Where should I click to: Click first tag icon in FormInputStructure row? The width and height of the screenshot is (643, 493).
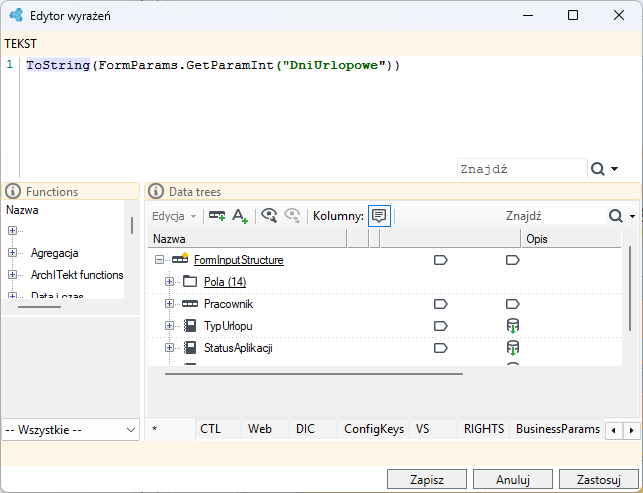tap(440, 260)
